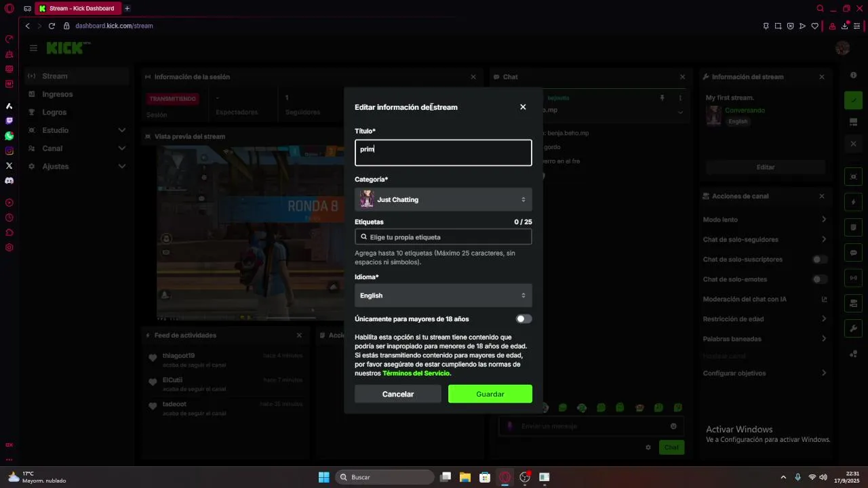Open the Categoría dropdown showing Just Chatting
The width and height of the screenshot is (868, 488).
443,199
